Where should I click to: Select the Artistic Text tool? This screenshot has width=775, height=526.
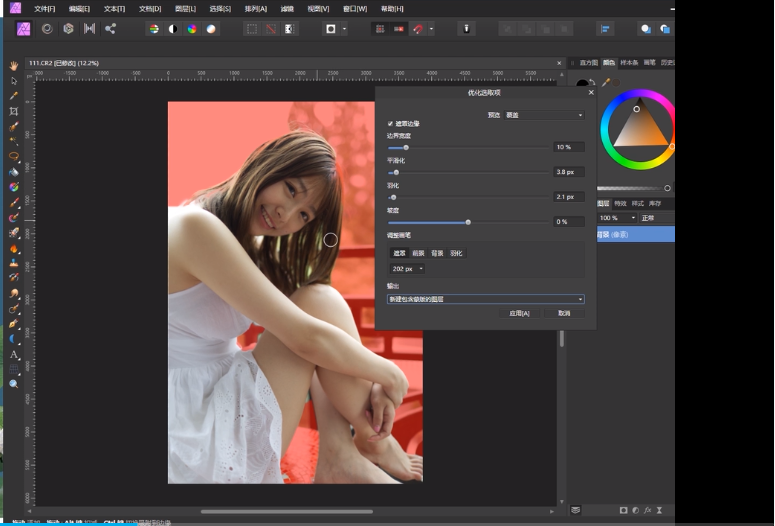pyautogui.click(x=13, y=354)
